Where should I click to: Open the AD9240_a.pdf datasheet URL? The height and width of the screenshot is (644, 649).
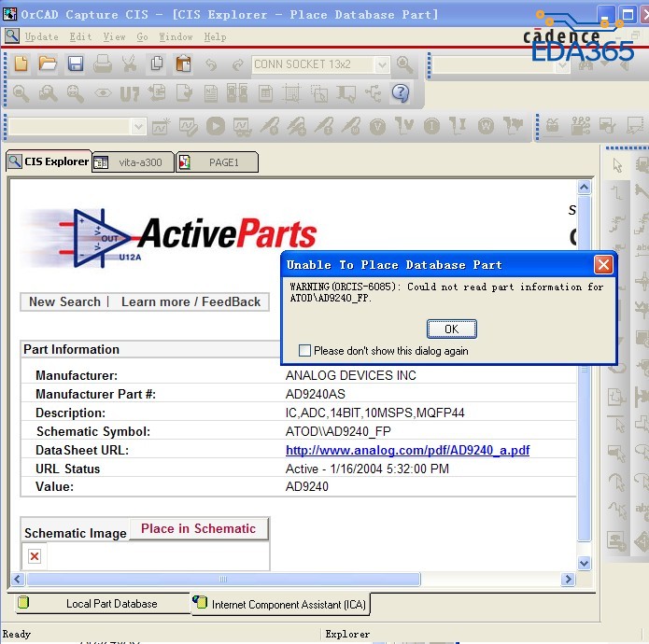pos(407,450)
